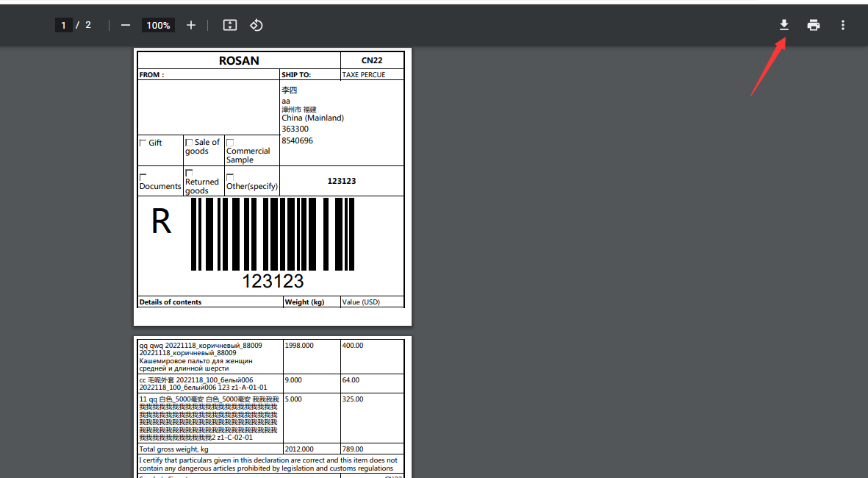Mark the Returned goods checkbox

pyautogui.click(x=189, y=173)
